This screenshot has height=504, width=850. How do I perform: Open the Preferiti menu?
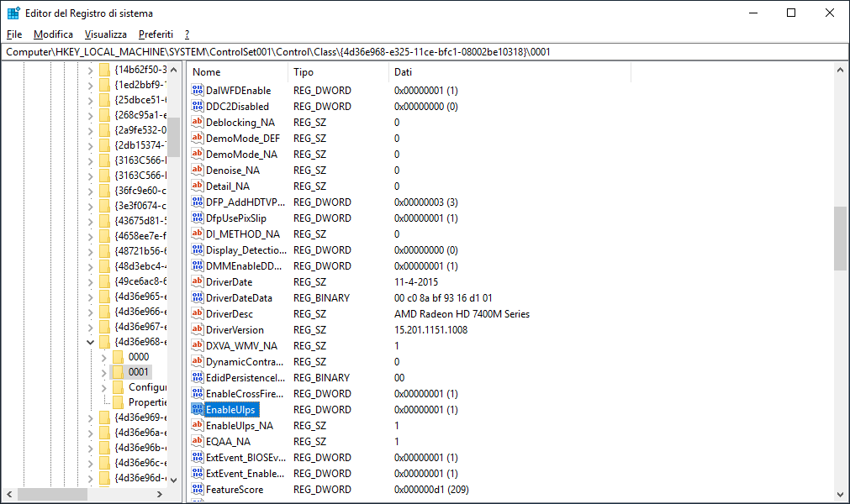tap(155, 34)
